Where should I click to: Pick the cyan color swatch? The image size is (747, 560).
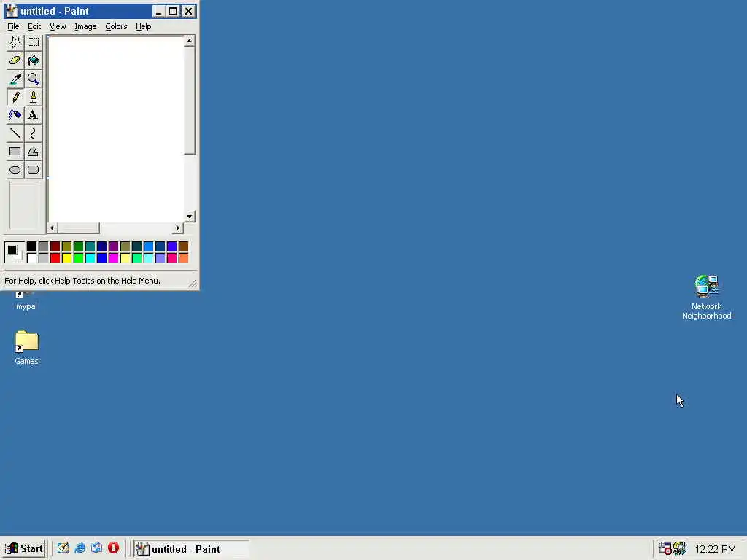(x=90, y=257)
